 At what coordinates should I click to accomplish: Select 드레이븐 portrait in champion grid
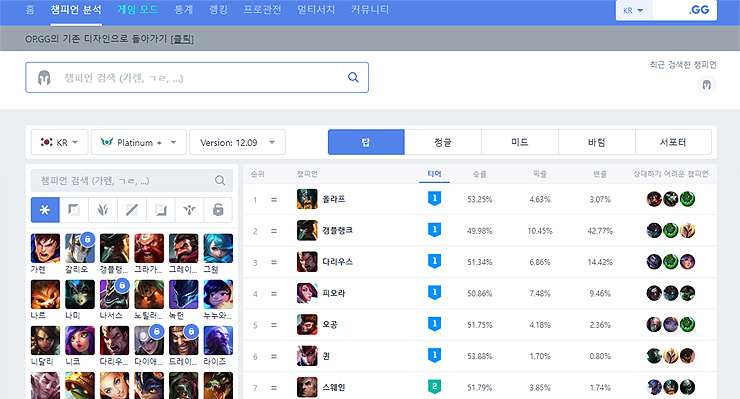(184, 340)
